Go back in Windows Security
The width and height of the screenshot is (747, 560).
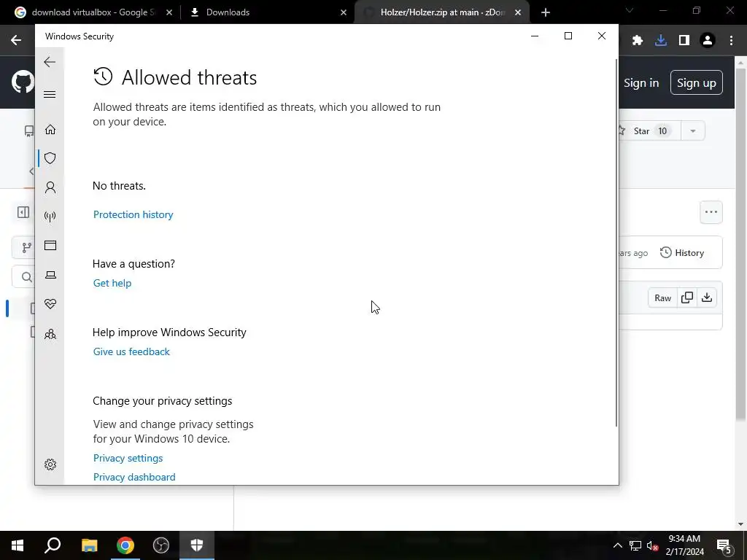click(50, 62)
